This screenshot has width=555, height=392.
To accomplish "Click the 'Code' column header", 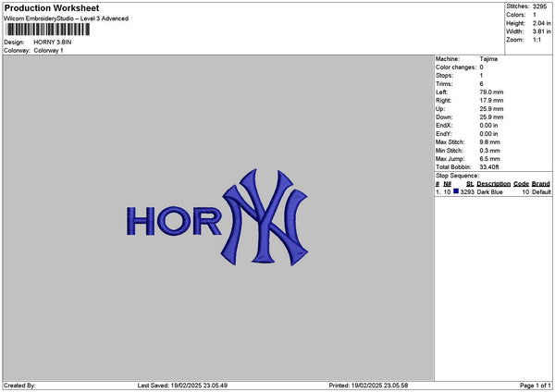I will tap(521, 184).
